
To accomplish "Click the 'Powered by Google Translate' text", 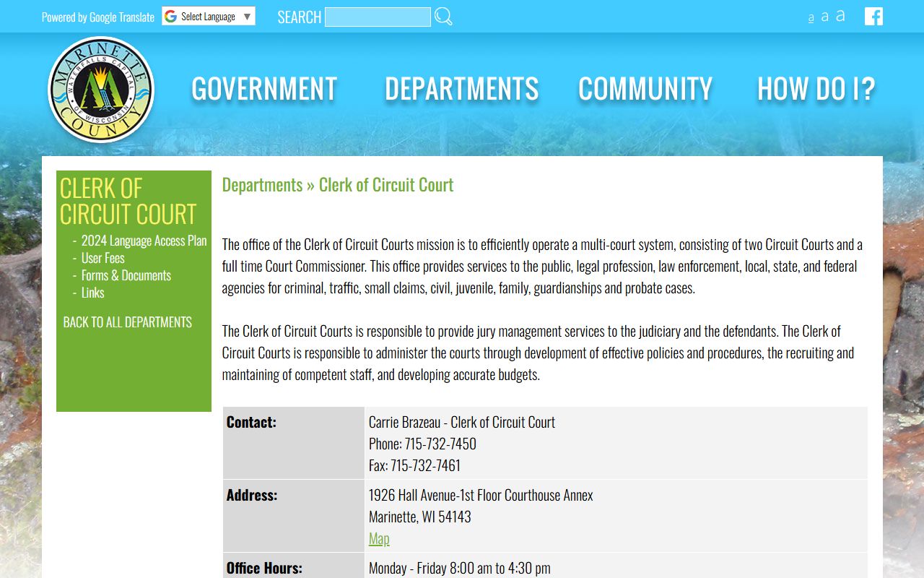I will [98, 17].
